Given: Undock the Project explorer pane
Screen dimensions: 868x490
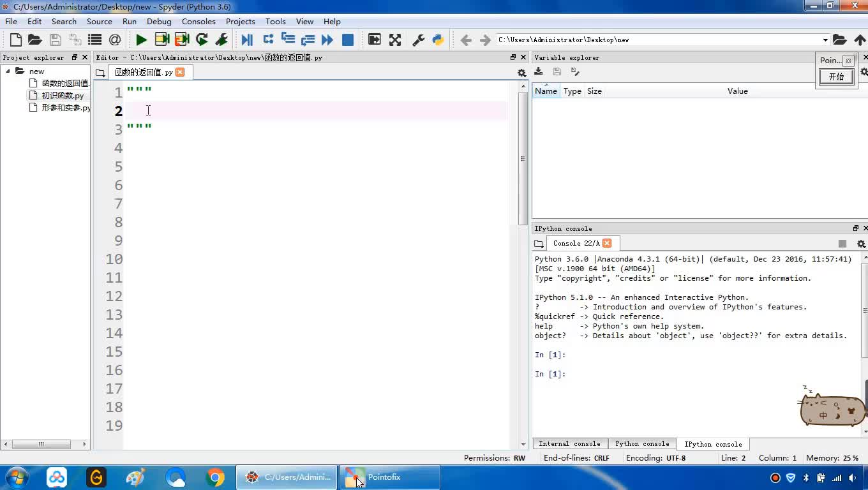Looking at the screenshot, I should 75,57.
